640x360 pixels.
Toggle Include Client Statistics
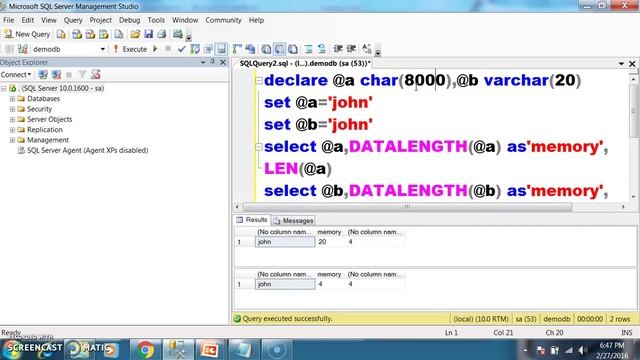click(250, 49)
